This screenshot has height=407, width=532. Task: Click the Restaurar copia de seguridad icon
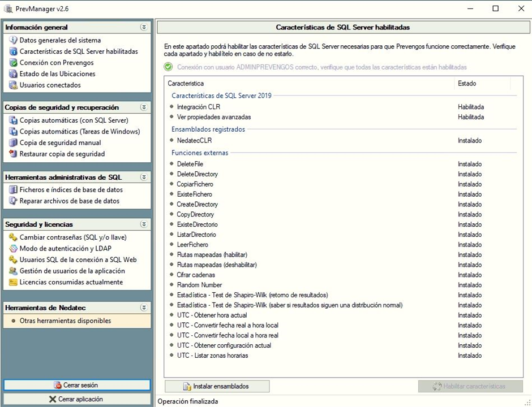[13, 154]
